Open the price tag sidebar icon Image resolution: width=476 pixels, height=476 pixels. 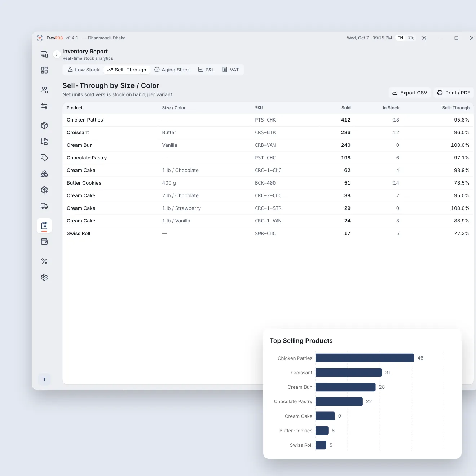pos(44,158)
